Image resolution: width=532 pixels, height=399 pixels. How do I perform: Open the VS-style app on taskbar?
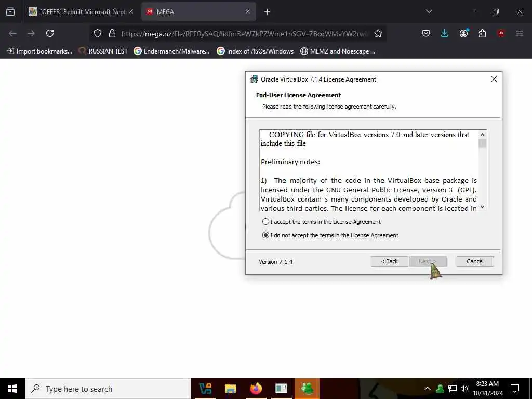click(205, 389)
